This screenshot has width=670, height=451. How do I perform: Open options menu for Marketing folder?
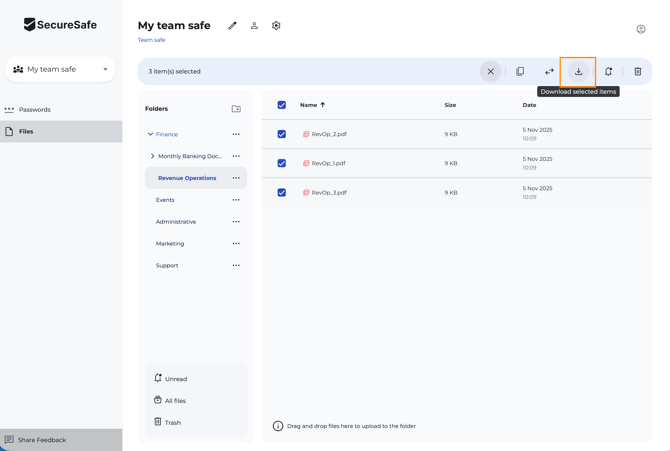click(x=236, y=244)
